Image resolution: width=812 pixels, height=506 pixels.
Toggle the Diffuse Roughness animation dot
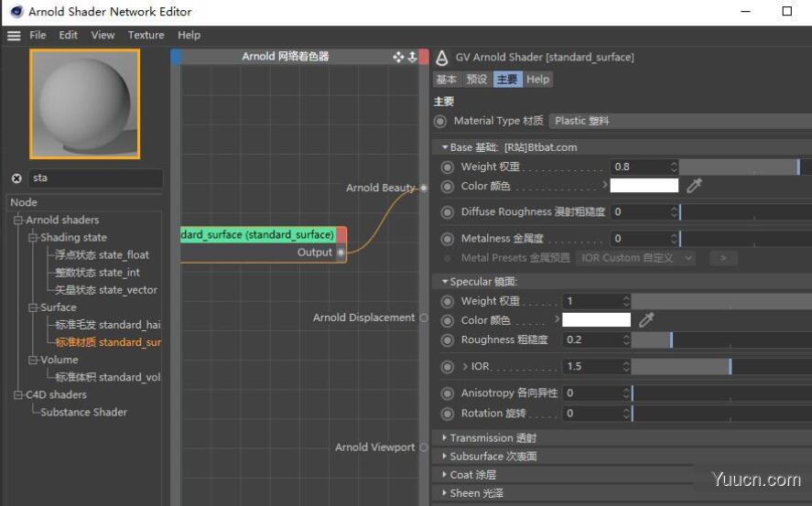pos(448,212)
